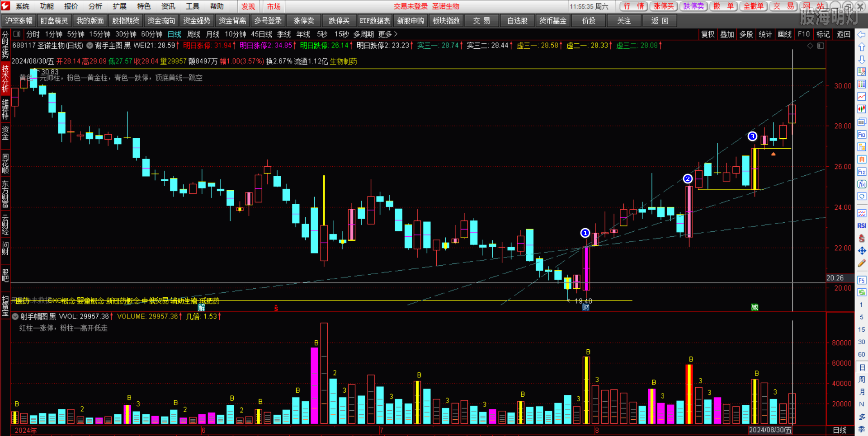
Task: Switch to 日 period in right sidebar
Action: (x=862, y=367)
